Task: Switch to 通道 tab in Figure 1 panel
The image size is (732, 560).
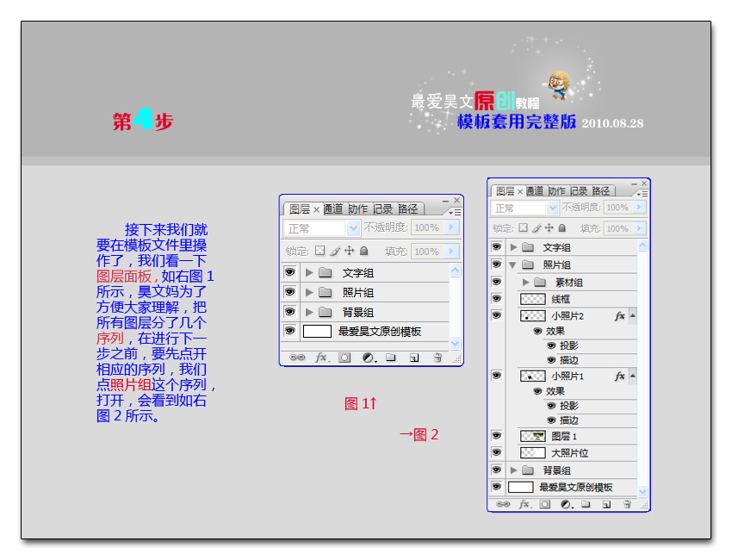Action: click(333, 208)
